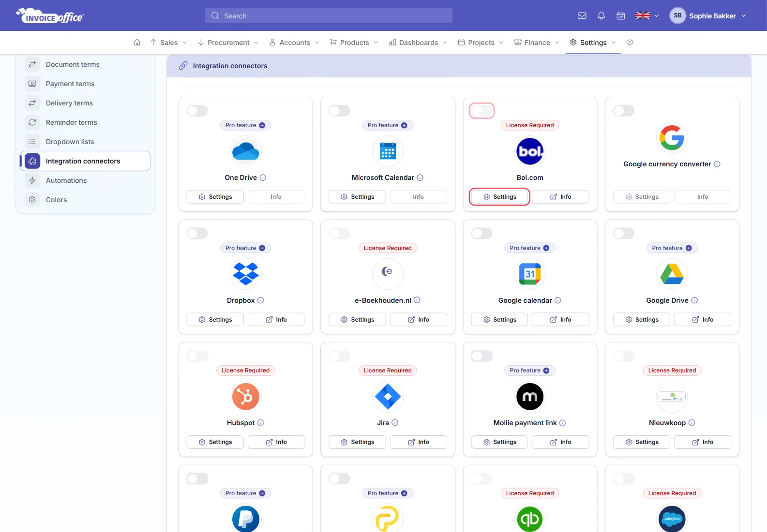Screen dimensions: 767x532
Task: Open the notifications bell
Action: point(602,15)
